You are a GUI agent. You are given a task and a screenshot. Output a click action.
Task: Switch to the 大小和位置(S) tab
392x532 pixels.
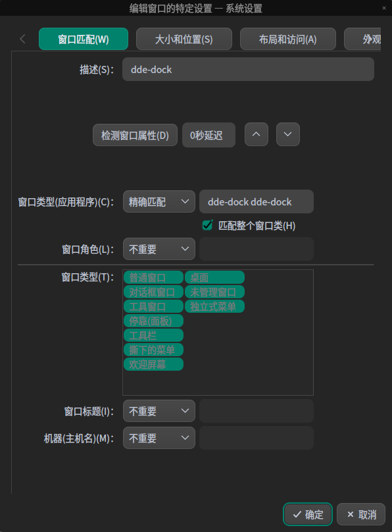point(184,39)
